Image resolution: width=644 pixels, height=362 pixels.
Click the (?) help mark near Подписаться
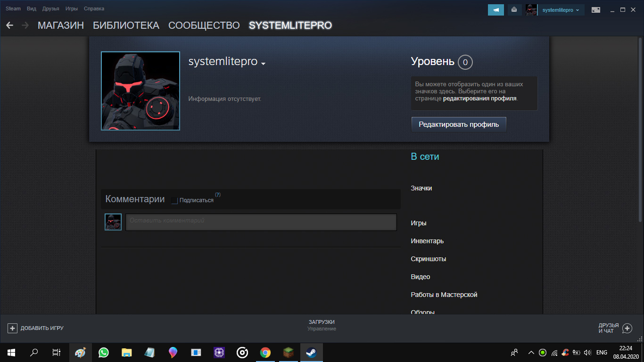tap(218, 195)
